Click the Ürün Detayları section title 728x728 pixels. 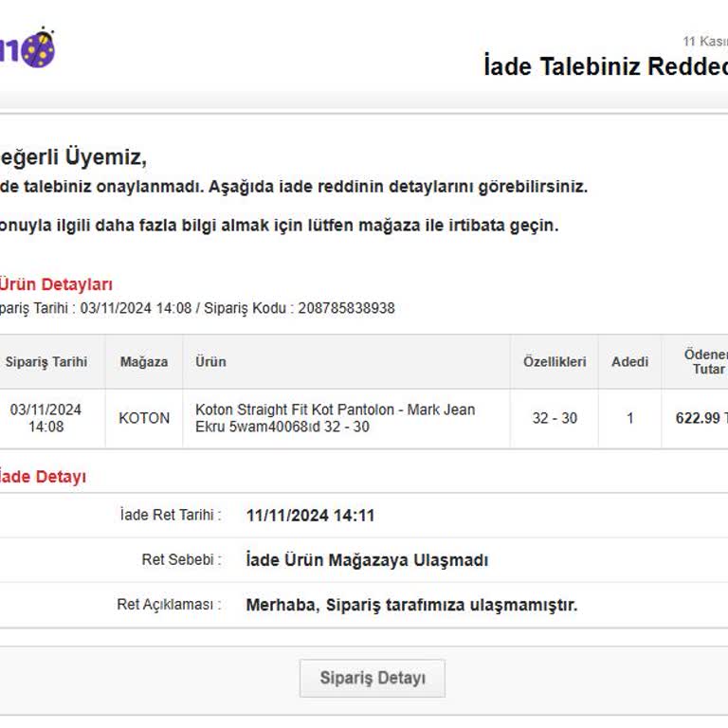[56, 284]
